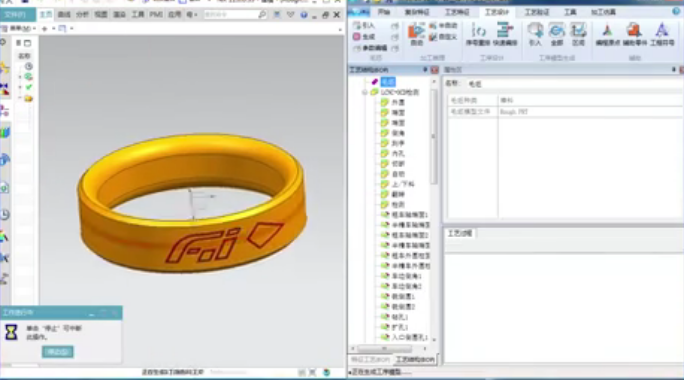
Task: Click the 引入 import icon in the first ribbon group
Action: pos(357,26)
